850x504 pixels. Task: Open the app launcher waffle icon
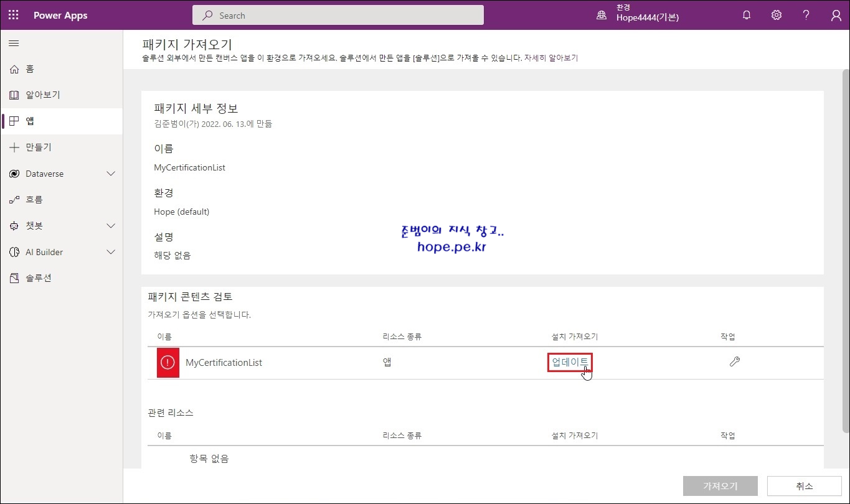point(14,16)
